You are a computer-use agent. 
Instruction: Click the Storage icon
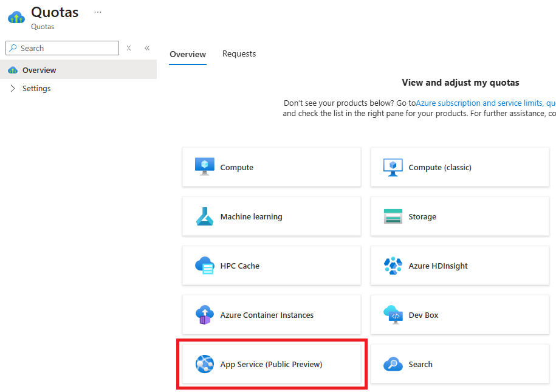[393, 216]
